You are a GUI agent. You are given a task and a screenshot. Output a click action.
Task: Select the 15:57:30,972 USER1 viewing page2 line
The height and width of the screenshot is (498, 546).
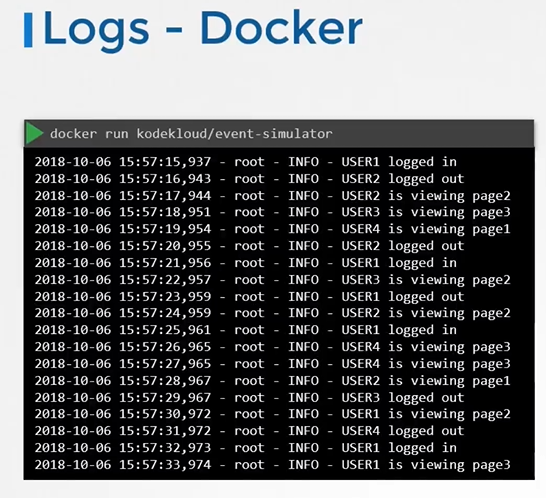tap(272, 414)
